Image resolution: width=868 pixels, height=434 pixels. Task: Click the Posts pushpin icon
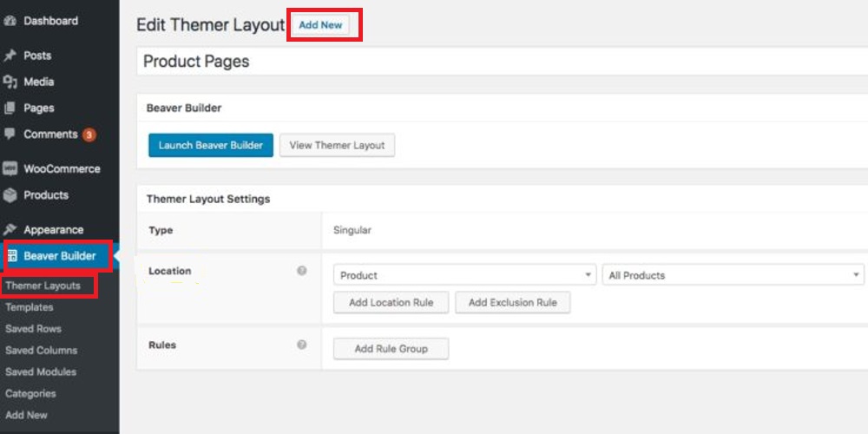click(10, 56)
